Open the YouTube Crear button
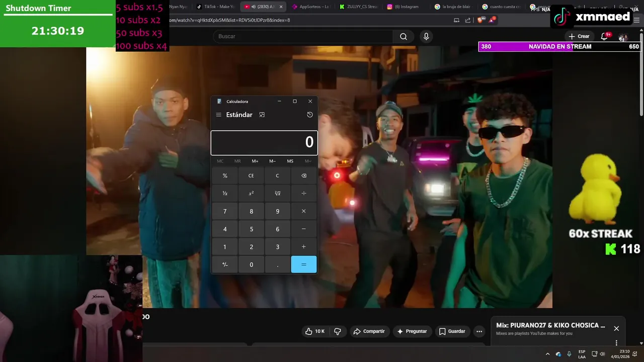Screen dimensions: 644x362 579,36
